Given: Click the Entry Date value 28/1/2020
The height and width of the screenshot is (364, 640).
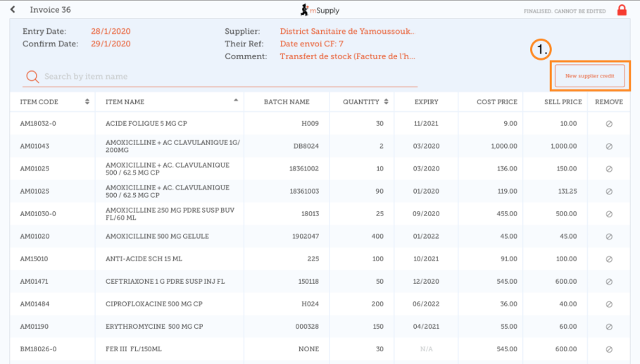Looking at the screenshot, I should (x=111, y=32).
